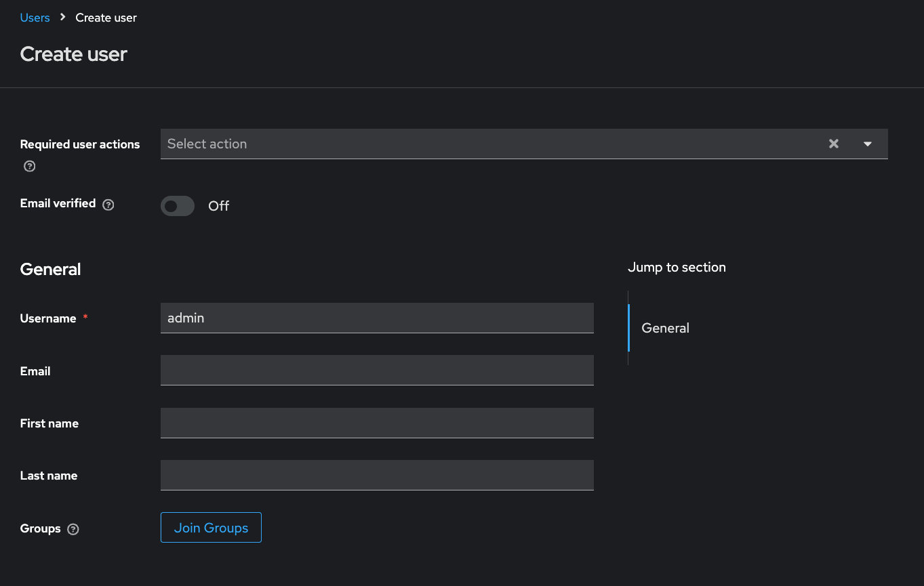Go back to Users via the breadcrumb
The width and height of the screenshot is (924, 586).
(x=35, y=18)
